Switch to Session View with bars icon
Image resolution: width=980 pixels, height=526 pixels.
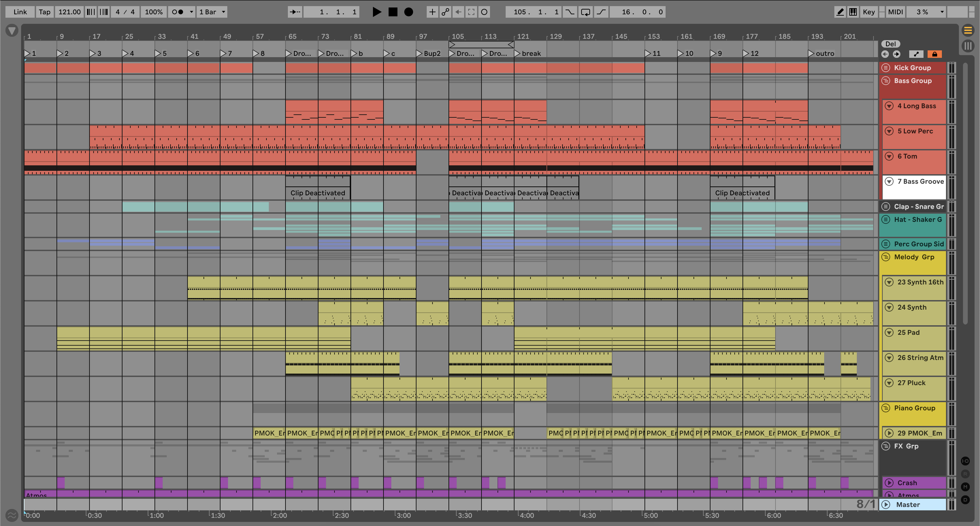click(x=967, y=46)
